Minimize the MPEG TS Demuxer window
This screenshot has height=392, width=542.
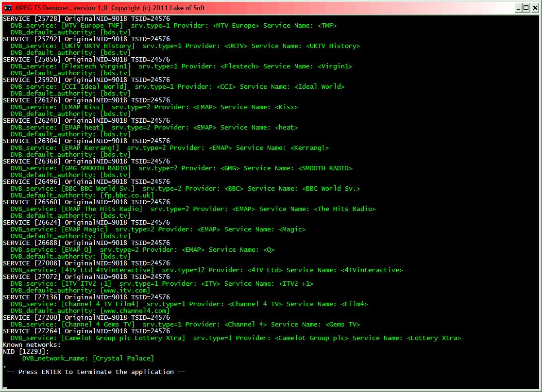pos(518,8)
